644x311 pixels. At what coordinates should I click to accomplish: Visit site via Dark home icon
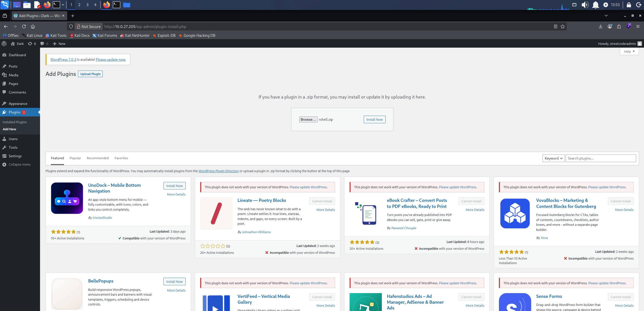coord(17,44)
